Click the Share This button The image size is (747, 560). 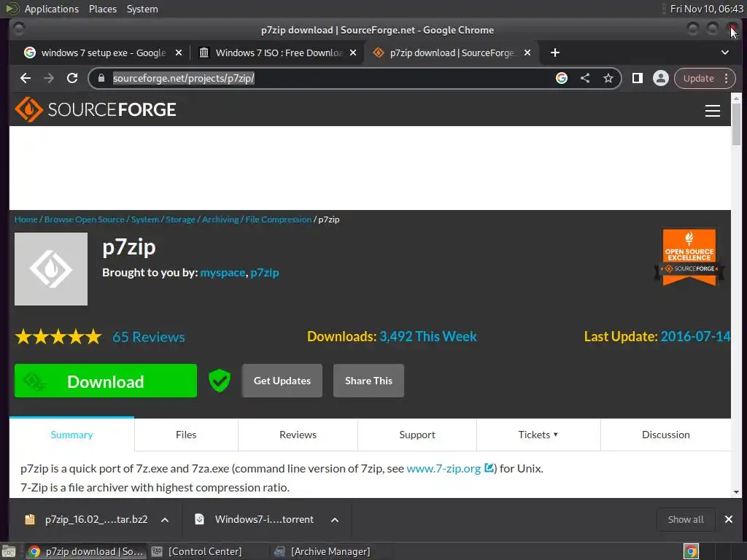point(368,381)
